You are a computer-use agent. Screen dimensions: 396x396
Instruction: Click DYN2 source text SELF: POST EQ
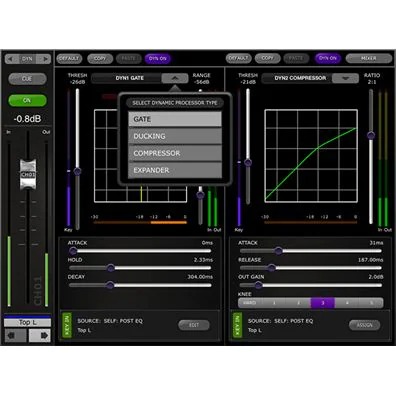point(294,321)
